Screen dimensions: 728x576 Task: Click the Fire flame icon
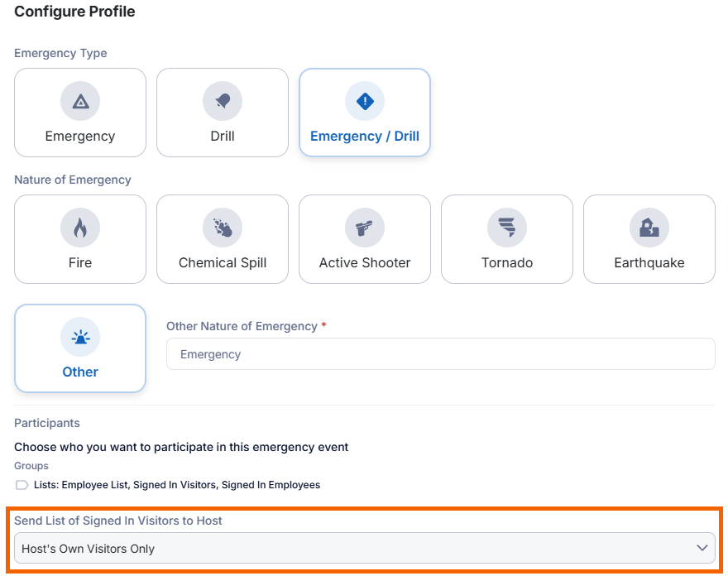[80, 228]
